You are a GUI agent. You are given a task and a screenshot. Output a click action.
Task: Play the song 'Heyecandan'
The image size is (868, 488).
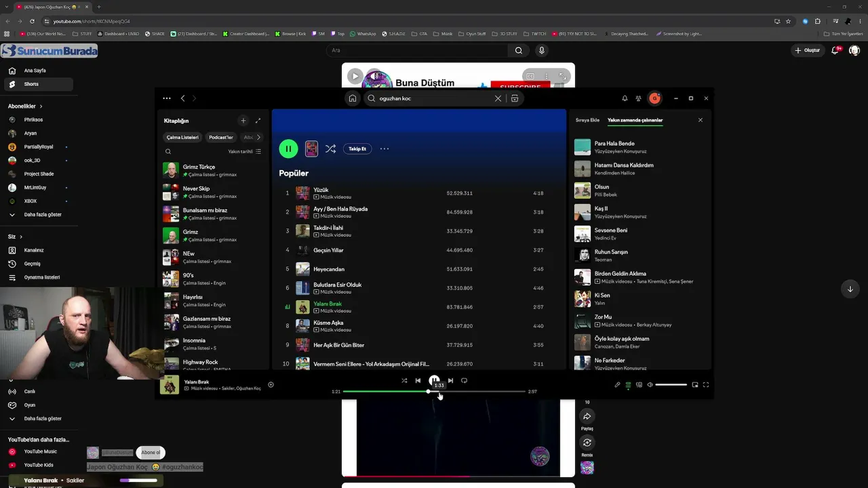point(419,269)
